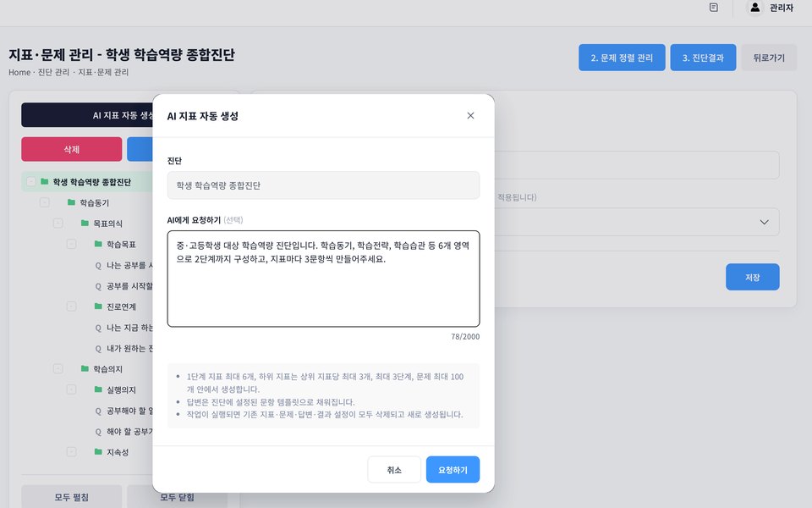Click the 모두 펼침 button
The width and height of the screenshot is (812, 508).
tap(71, 497)
